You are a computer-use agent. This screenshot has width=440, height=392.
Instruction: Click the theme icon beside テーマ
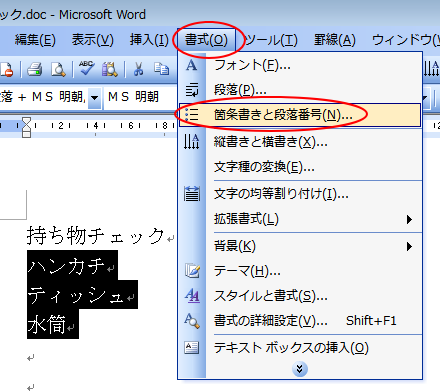click(x=192, y=271)
